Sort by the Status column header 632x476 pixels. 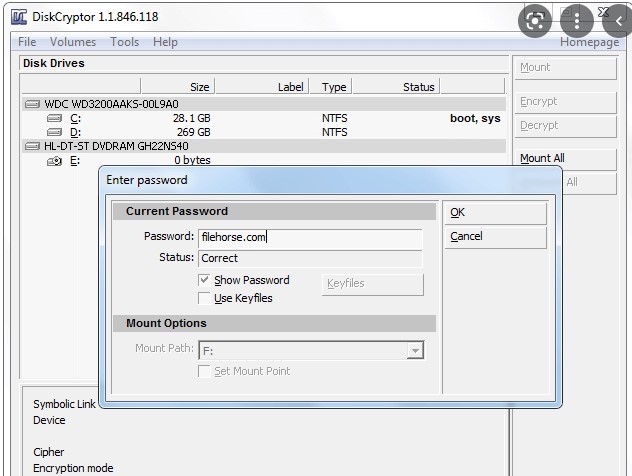(397, 87)
